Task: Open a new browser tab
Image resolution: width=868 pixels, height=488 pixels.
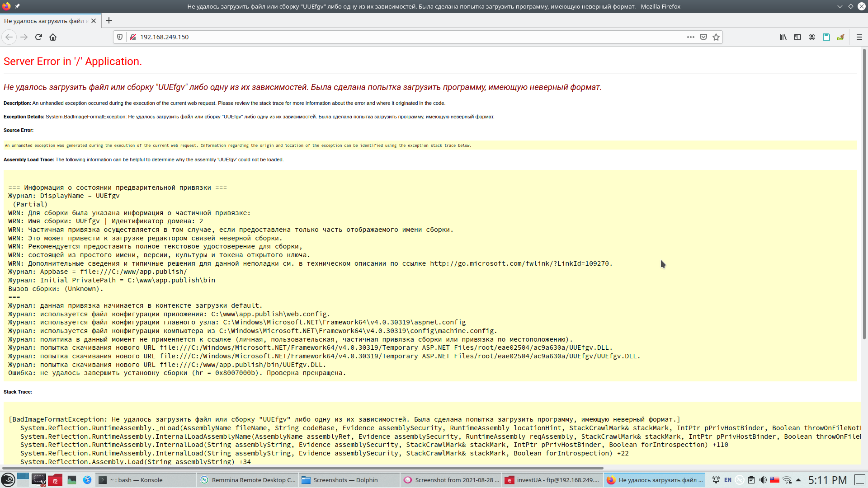Action: [109, 21]
